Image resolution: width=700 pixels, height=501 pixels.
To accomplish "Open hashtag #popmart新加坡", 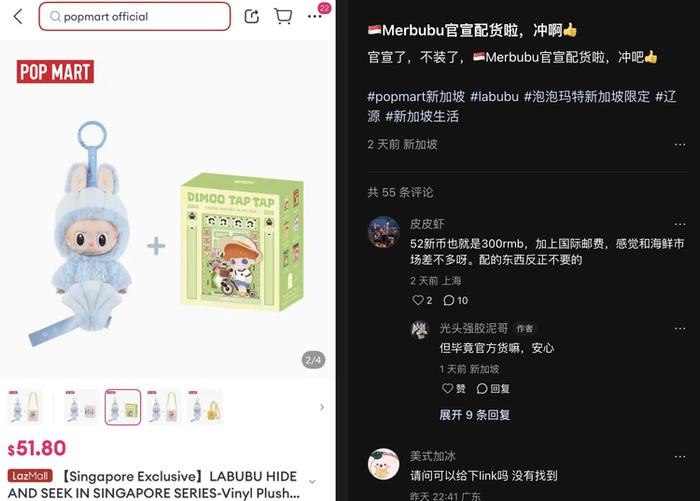I will pos(416,96).
